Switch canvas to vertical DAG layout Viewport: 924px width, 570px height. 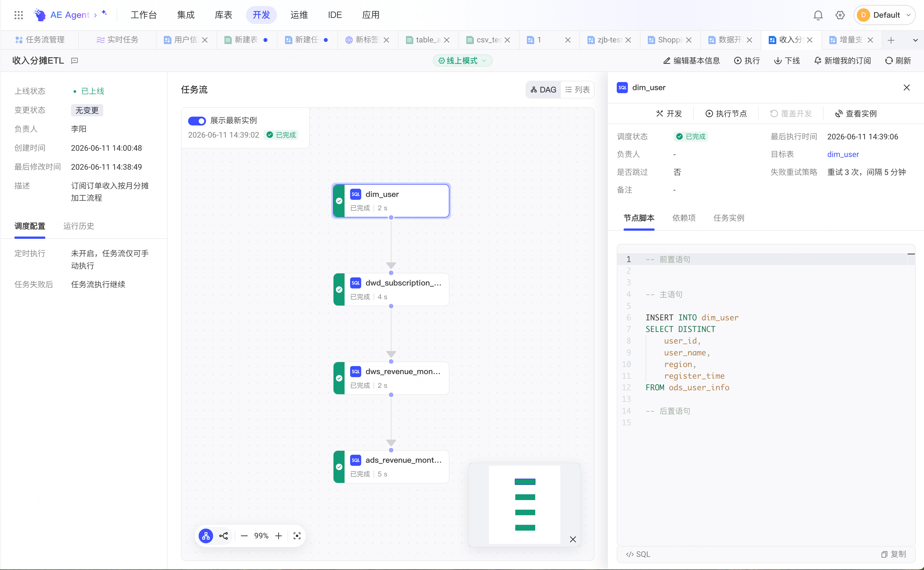[206, 536]
